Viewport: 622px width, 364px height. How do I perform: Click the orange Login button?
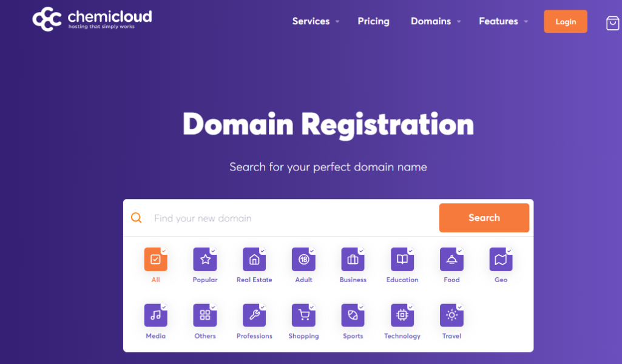click(x=566, y=21)
